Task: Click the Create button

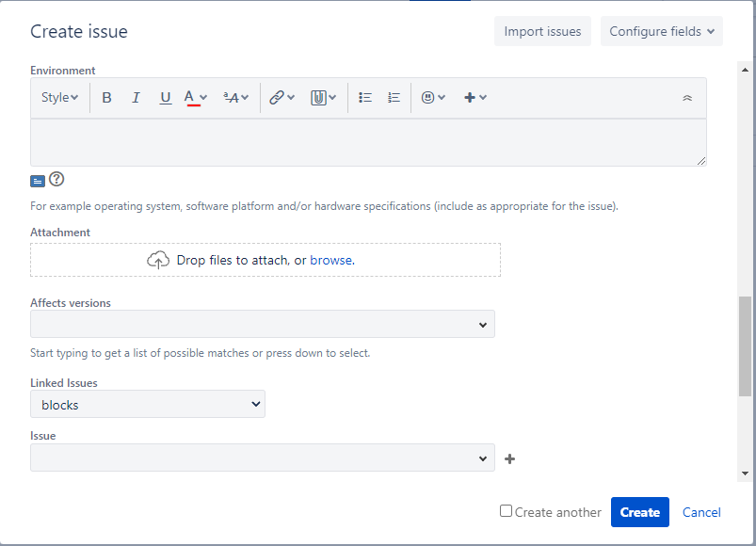Action: (x=639, y=511)
